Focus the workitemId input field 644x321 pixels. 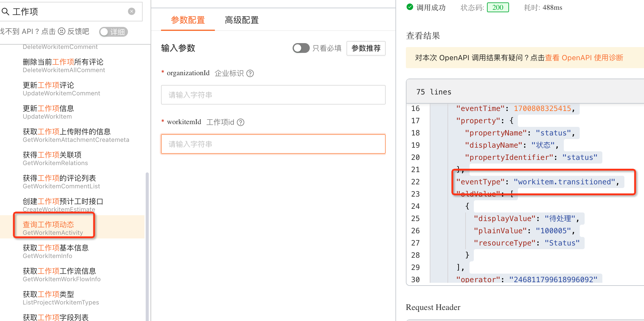(273, 144)
